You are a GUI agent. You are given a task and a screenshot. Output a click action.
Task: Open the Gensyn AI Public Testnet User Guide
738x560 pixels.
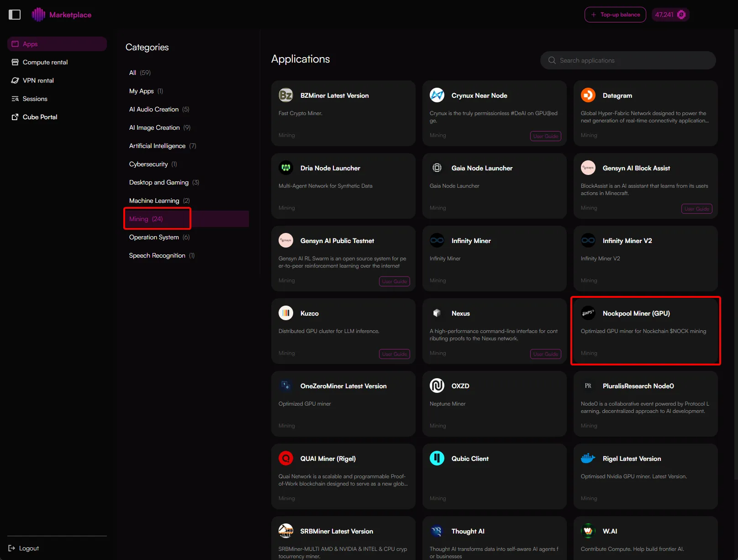coord(395,281)
